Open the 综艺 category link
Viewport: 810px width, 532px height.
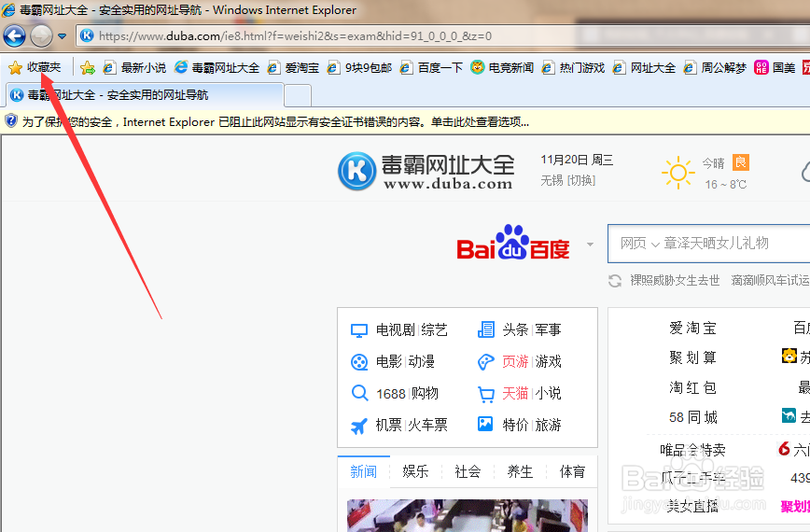click(x=435, y=329)
